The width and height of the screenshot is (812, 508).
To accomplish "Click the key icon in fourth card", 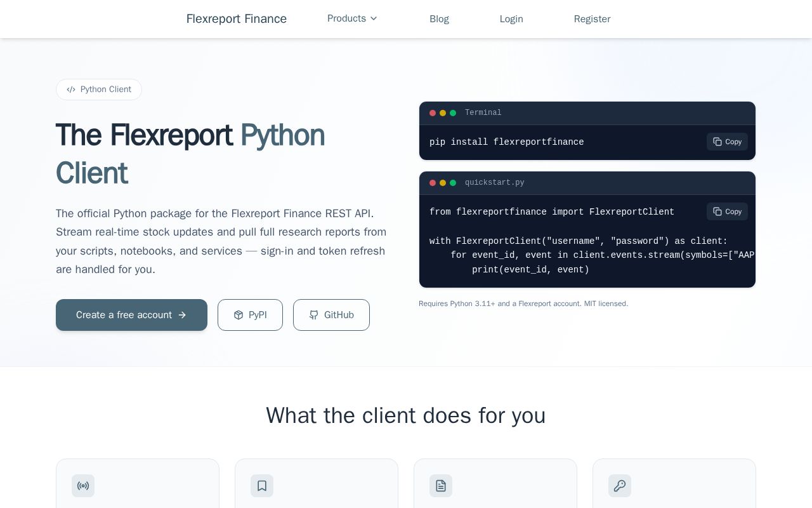I will pos(620,486).
